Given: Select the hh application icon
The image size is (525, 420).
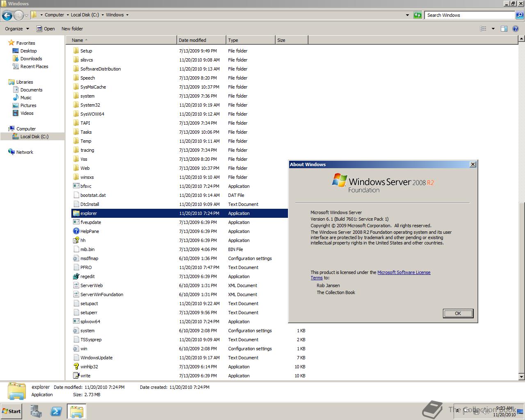Looking at the screenshot, I should point(76,240).
